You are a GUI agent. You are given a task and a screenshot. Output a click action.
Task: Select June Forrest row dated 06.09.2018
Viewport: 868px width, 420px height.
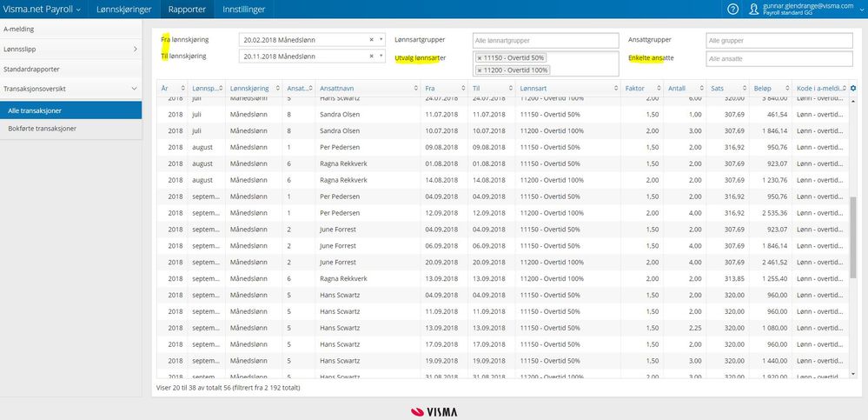pos(502,245)
